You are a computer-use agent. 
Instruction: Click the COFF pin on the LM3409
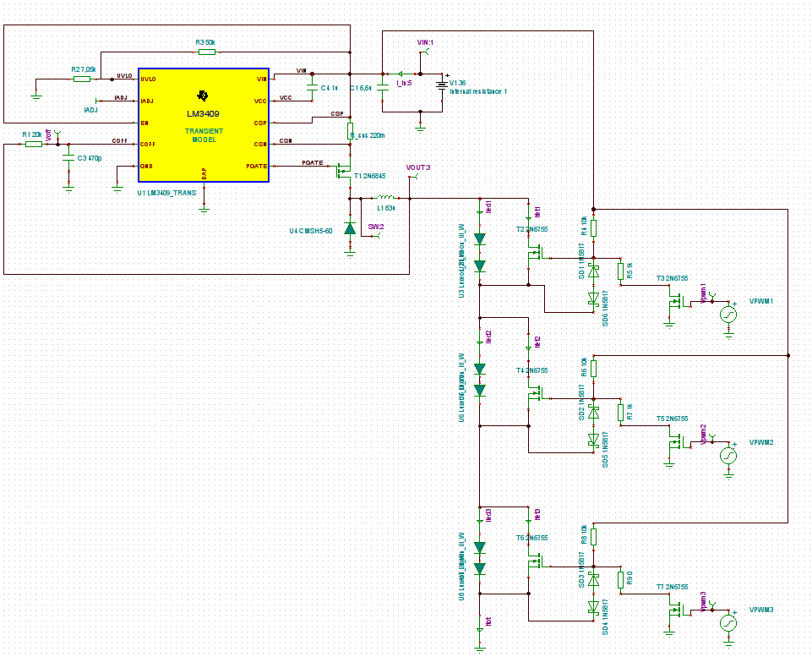tap(148, 144)
